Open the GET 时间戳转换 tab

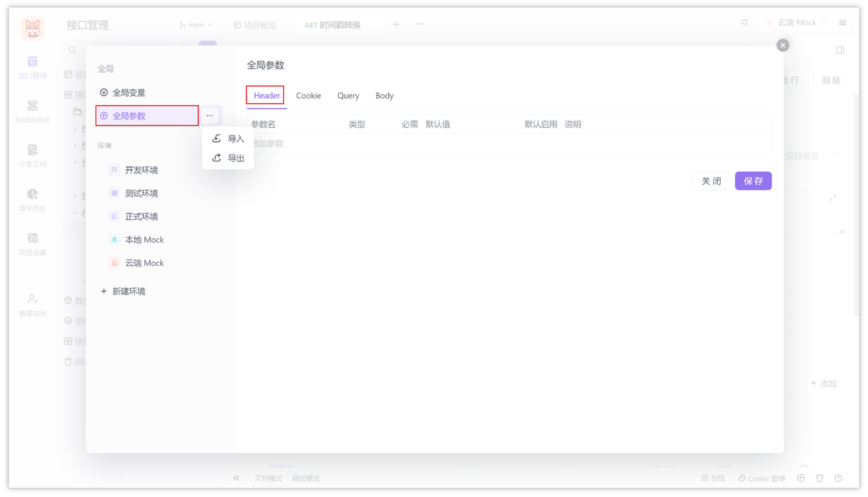(x=333, y=24)
